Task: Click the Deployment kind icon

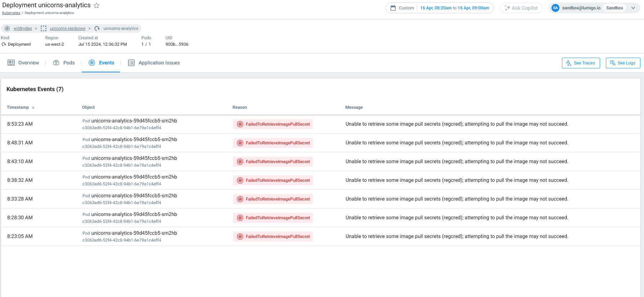Action: click(x=4, y=44)
